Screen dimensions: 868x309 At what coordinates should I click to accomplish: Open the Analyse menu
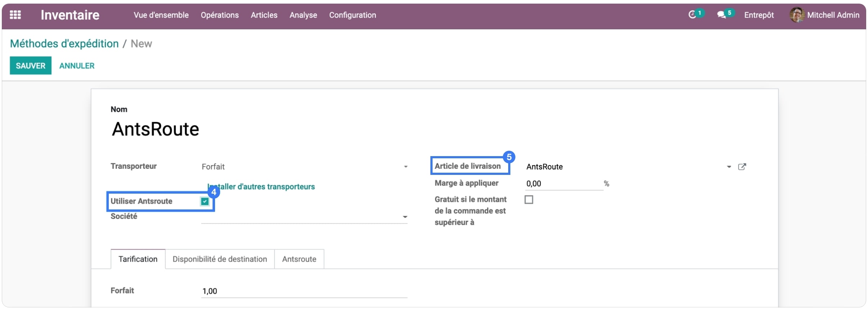coord(303,15)
